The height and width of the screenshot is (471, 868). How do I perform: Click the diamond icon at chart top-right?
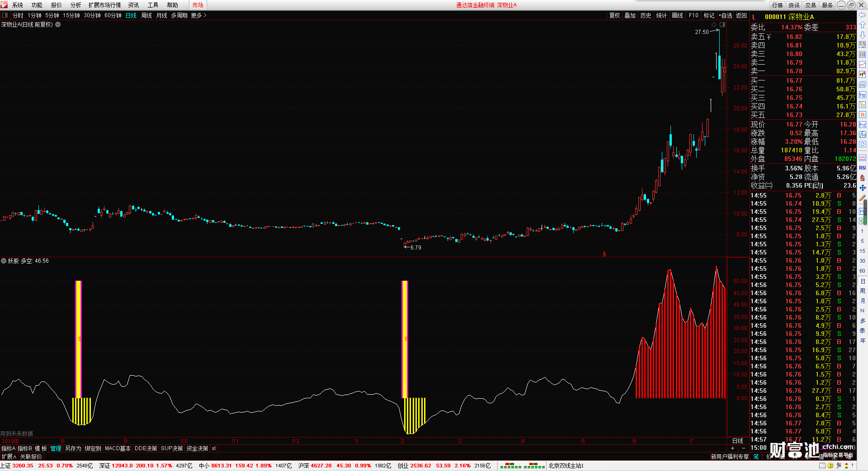(714, 25)
